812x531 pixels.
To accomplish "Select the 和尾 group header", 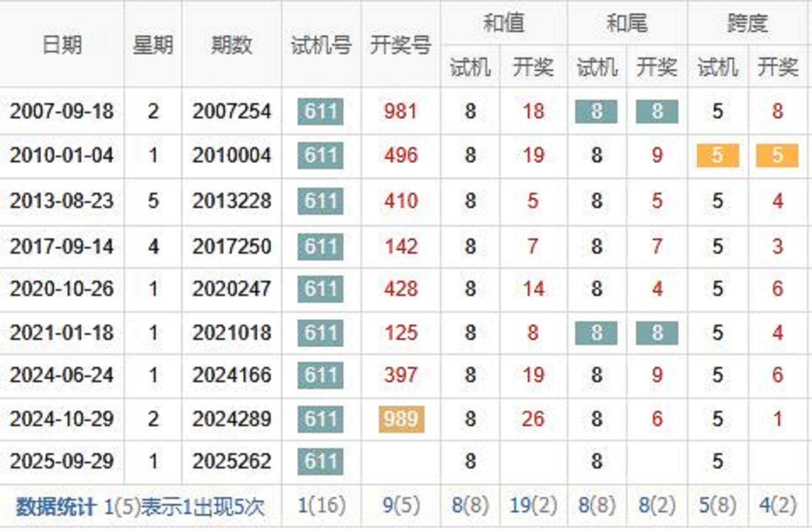I will pyautogui.click(x=627, y=23).
